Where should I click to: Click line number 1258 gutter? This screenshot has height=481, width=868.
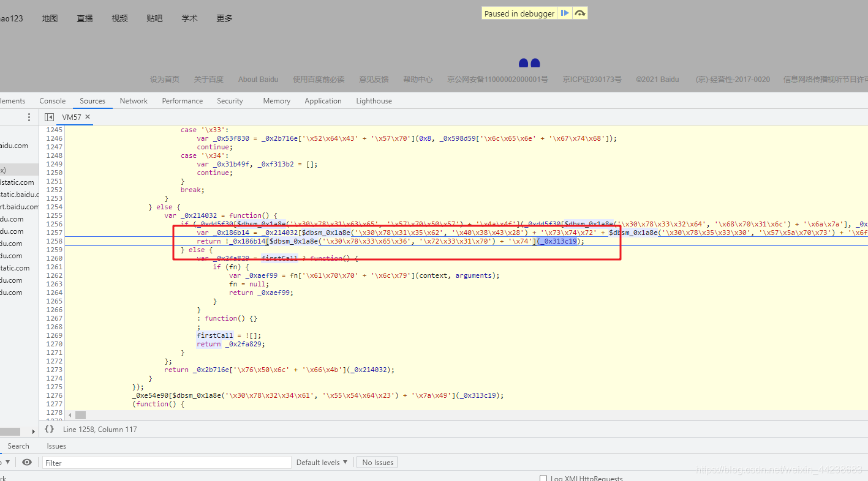(55, 241)
